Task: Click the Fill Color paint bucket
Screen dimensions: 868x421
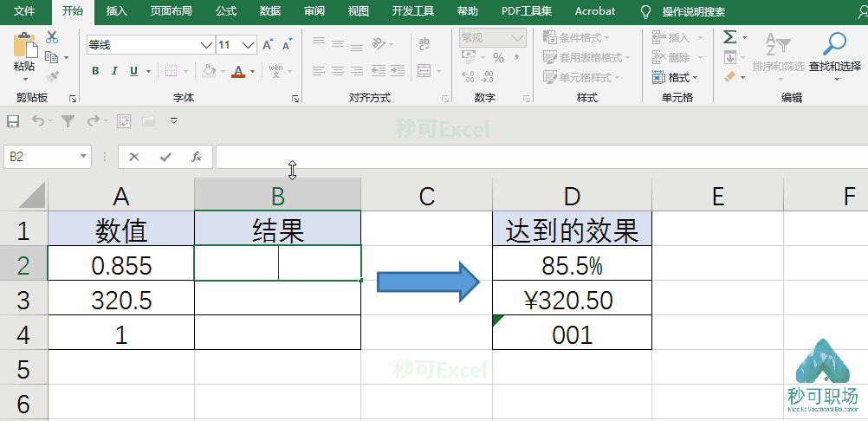Action: click(209, 71)
